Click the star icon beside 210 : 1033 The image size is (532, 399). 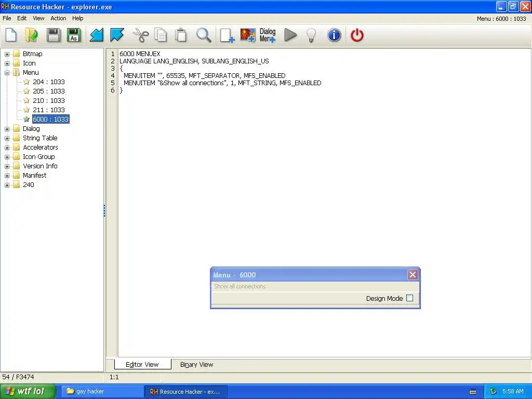[x=26, y=100]
